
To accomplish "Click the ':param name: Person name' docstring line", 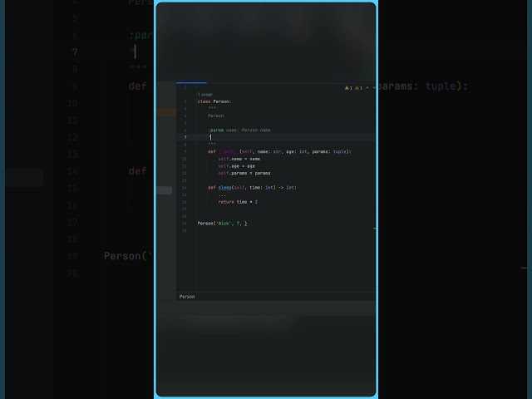I will coord(239,130).
